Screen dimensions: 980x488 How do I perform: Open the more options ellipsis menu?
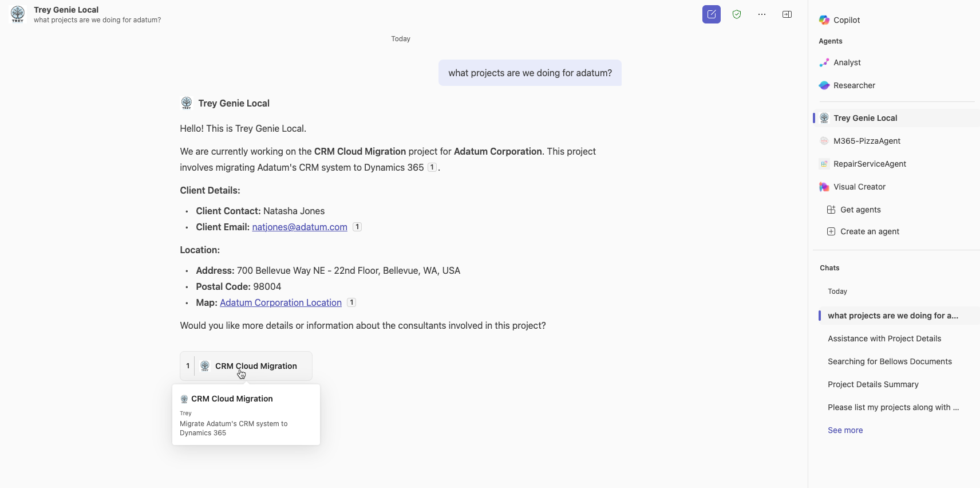click(x=762, y=14)
